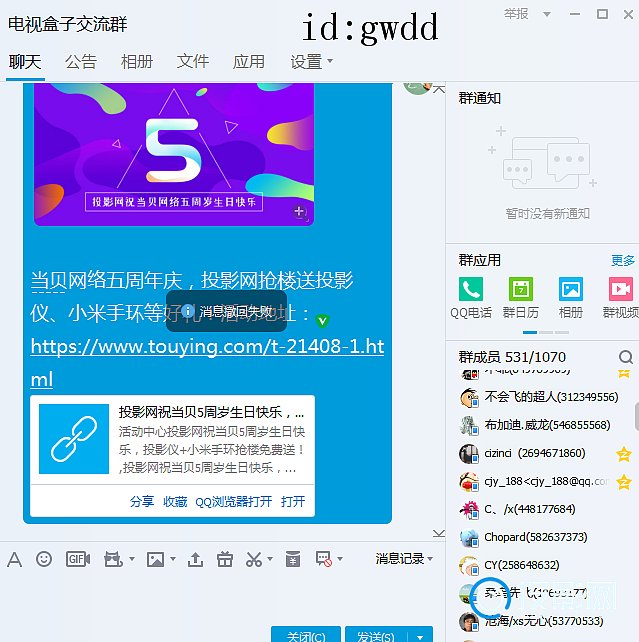639x642 pixels.
Task: Open the 设置 dropdown menu
Action: 311,62
